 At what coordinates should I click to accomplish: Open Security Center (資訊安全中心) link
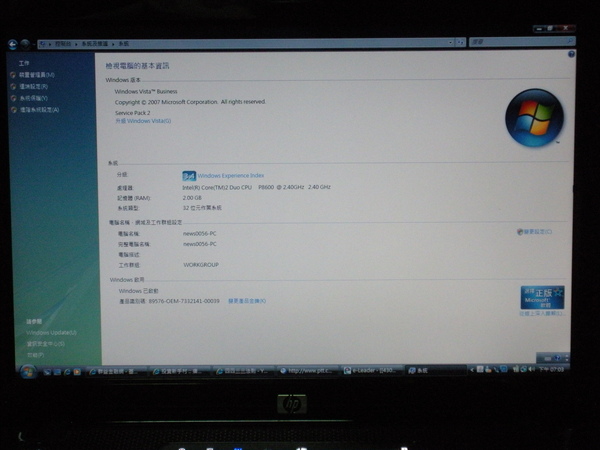pos(45,344)
